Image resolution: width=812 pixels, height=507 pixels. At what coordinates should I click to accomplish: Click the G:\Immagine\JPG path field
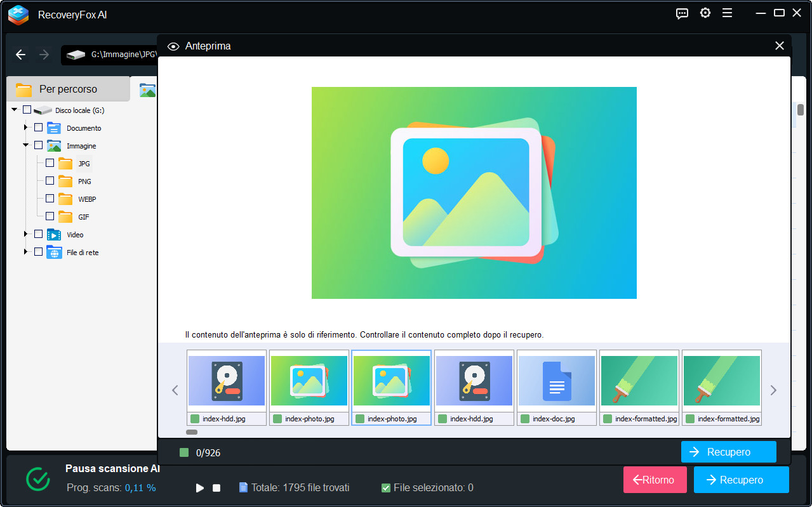point(109,55)
